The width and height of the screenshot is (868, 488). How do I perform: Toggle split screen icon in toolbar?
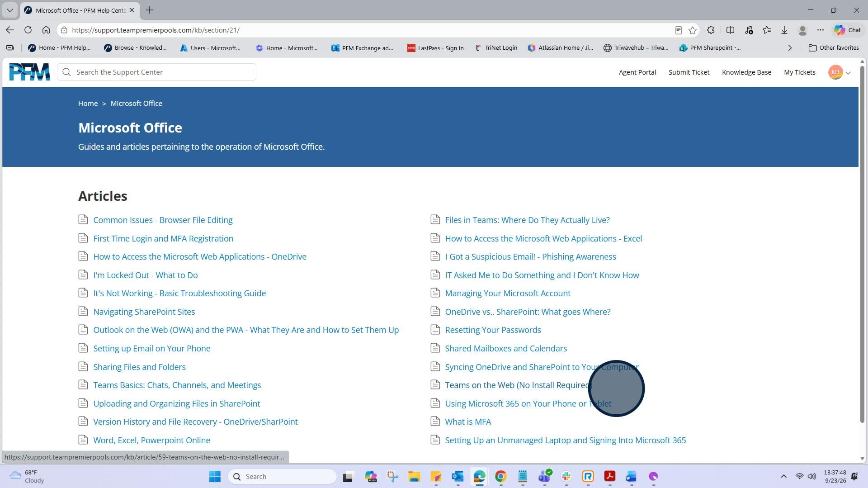(730, 30)
